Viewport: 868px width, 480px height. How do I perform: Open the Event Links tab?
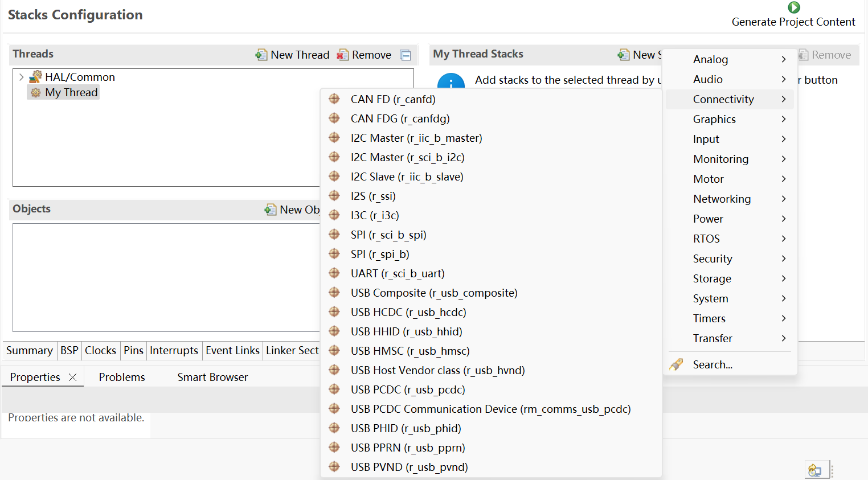[x=232, y=350]
